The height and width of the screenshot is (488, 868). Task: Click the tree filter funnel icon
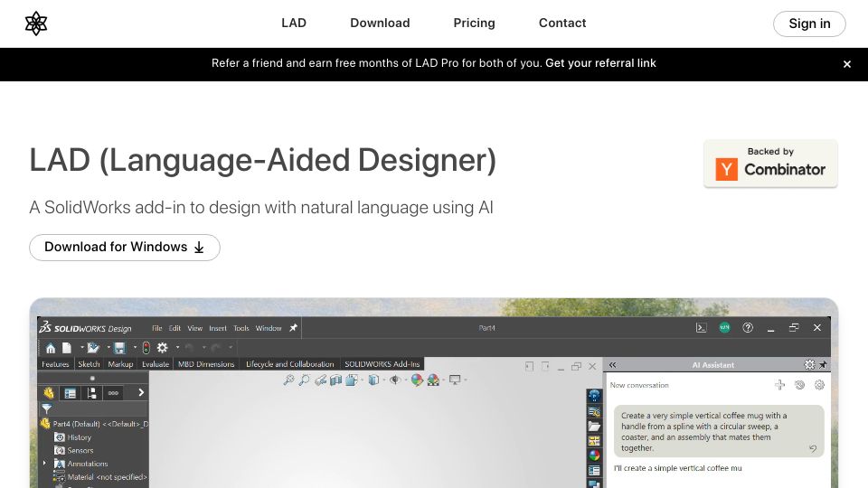46,408
